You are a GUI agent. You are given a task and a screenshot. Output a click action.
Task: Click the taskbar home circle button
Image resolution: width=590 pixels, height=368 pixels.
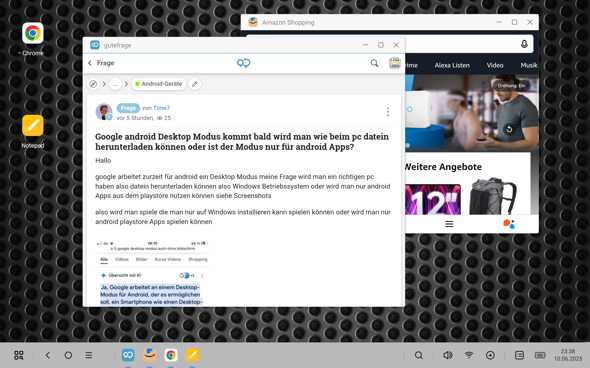coord(68,355)
